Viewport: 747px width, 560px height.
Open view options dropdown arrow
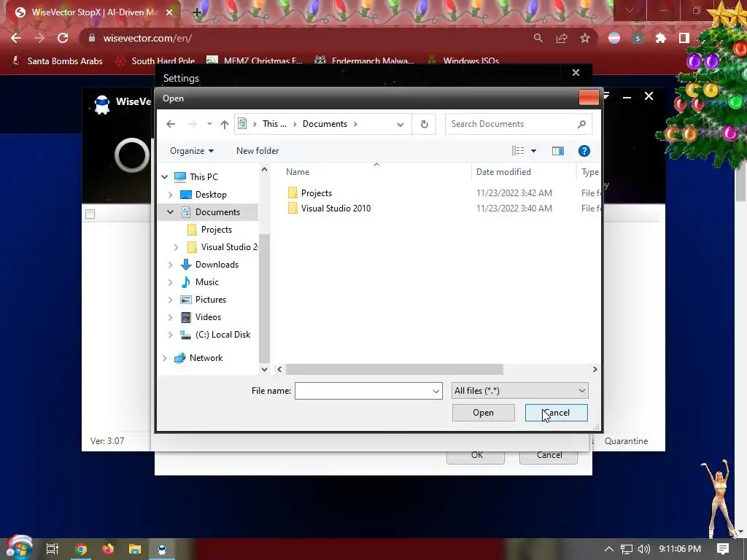533,151
